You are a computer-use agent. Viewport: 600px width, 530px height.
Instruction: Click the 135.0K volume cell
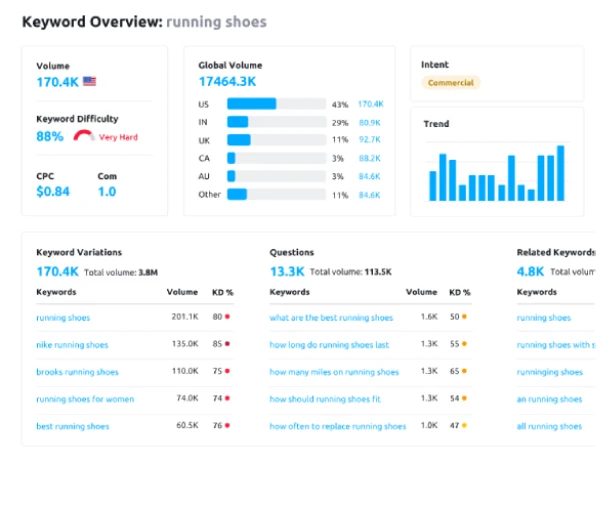pos(185,344)
